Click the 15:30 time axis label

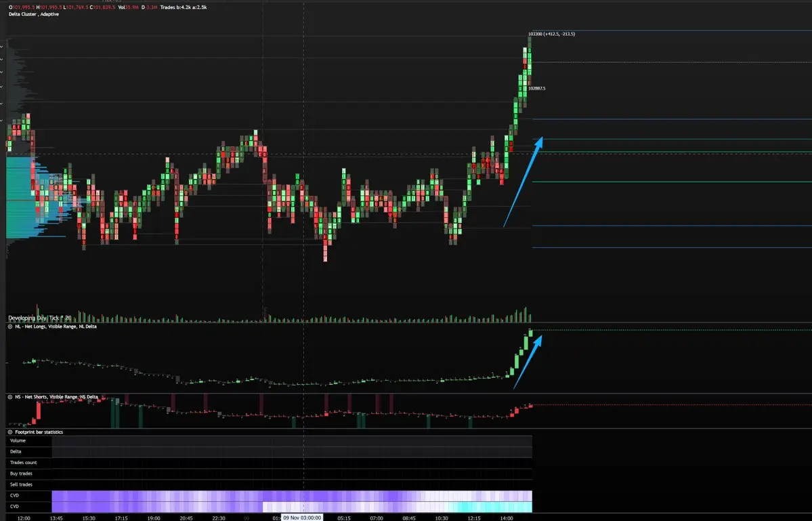(x=89, y=518)
